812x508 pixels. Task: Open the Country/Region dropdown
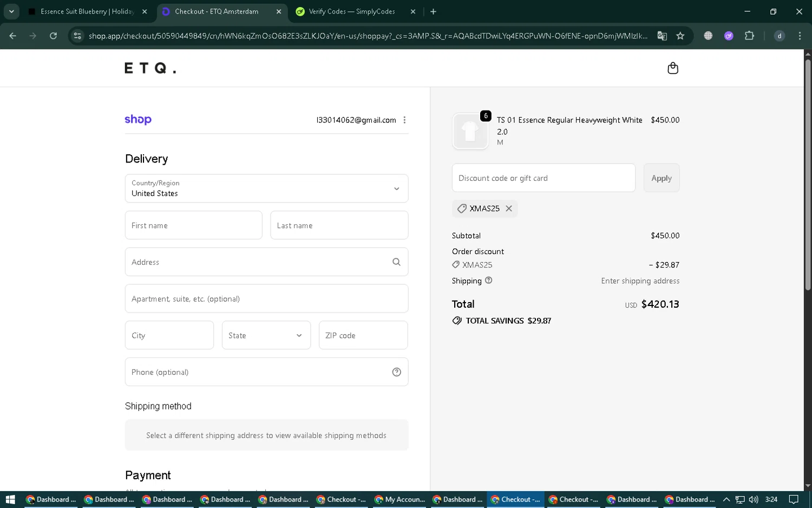click(266, 188)
